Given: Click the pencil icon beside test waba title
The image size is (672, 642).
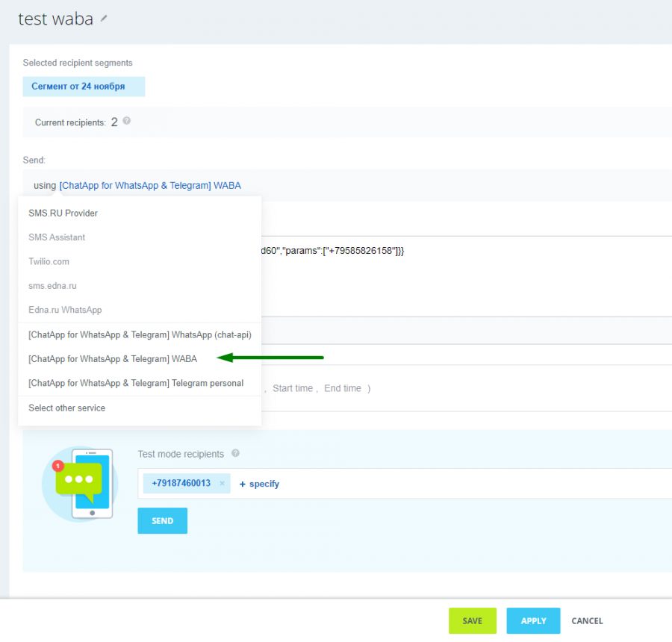Looking at the screenshot, I should click(x=104, y=19).
